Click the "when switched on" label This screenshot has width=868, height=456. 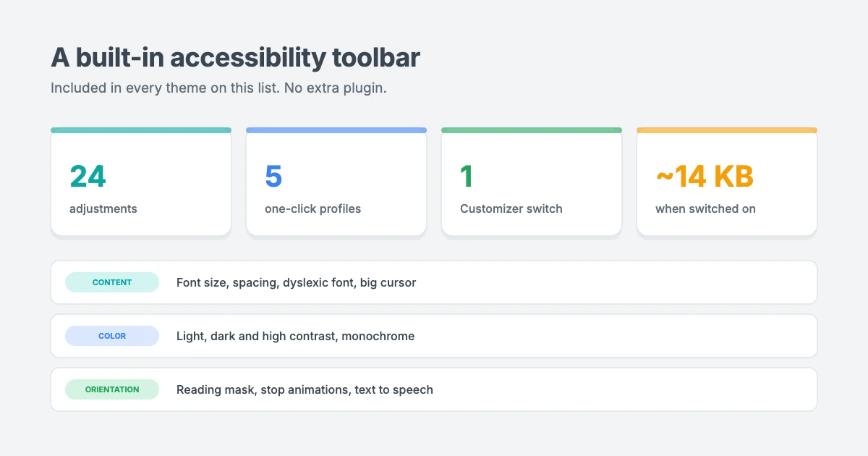705,208
